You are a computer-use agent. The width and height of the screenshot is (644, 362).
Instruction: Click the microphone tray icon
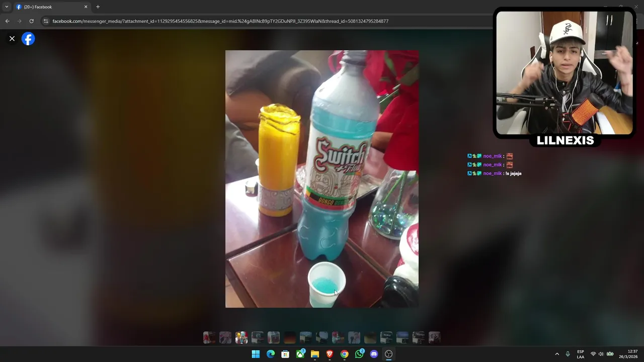click(568, 354)
